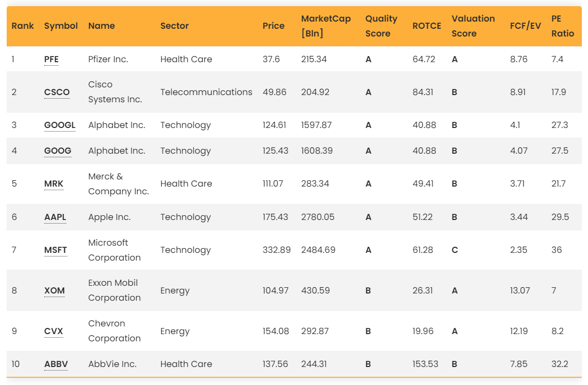Viewport: 588px width, 385px height.
Task: Click the FCF/EV value 12.19
Action: tap(519, 332)
